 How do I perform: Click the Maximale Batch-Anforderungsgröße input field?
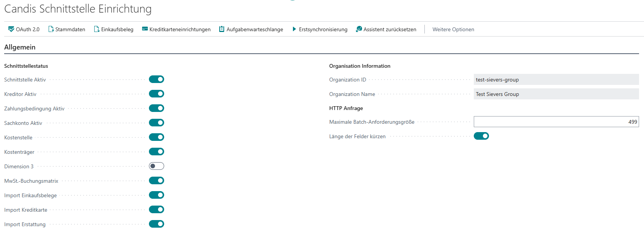coord(556,122)
